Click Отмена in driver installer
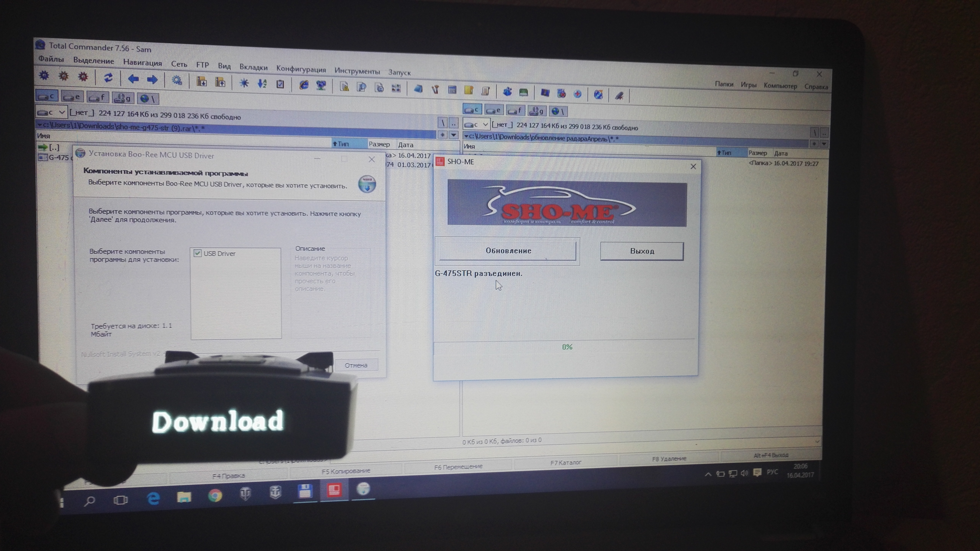980x551 pixels. [356, 365]
